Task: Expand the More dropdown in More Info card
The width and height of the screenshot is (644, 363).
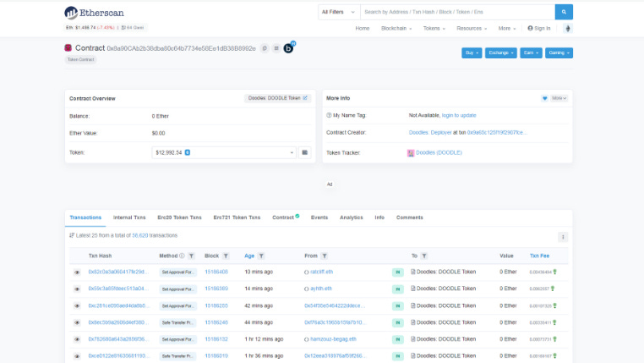Action: [x=559, y=98]
